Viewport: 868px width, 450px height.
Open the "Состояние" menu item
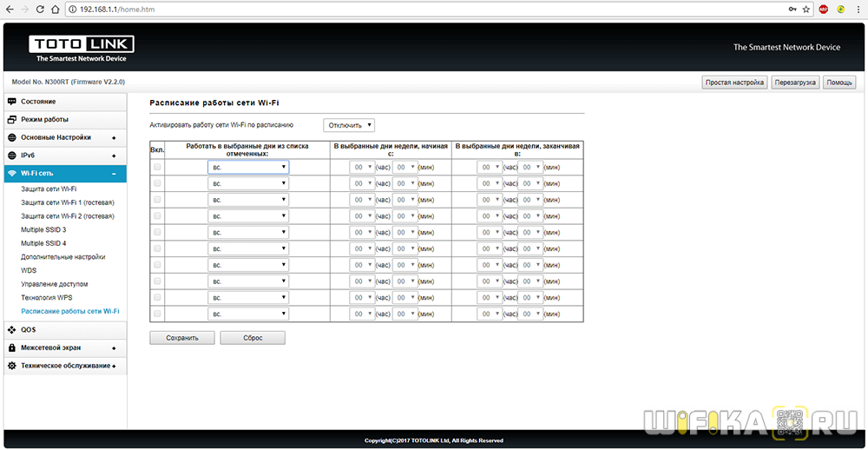[39, 102]
